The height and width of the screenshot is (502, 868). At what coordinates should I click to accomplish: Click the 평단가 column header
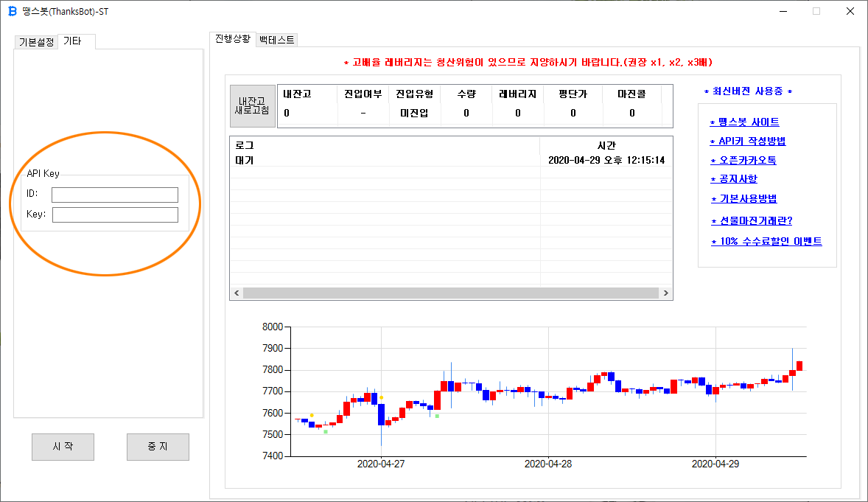pyautogui.click(x=573, y=94)
